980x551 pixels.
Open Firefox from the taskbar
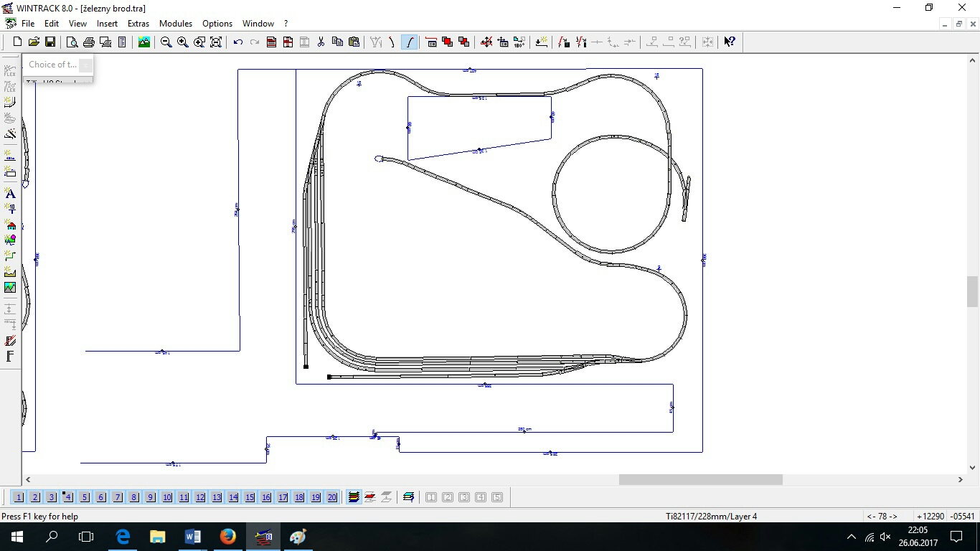tap(228, 537)
